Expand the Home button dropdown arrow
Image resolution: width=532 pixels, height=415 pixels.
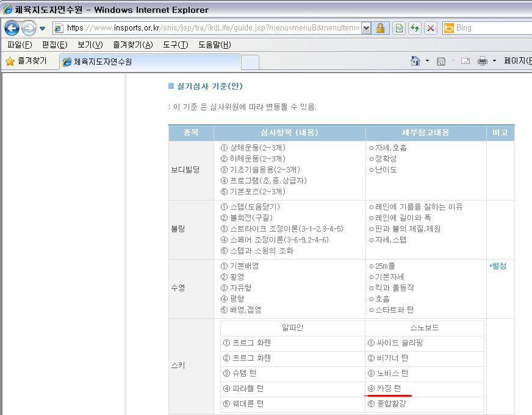click(x=427, y=61)
